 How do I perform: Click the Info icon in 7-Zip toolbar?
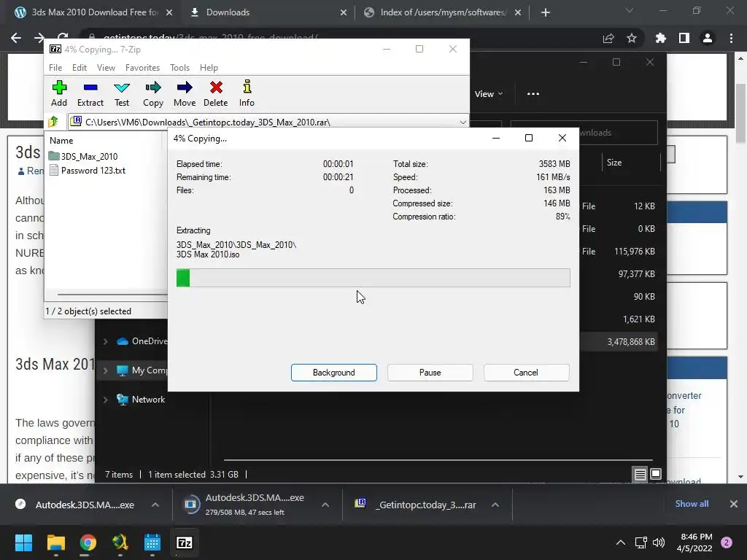pyautogui.click(x=247, y=93)
